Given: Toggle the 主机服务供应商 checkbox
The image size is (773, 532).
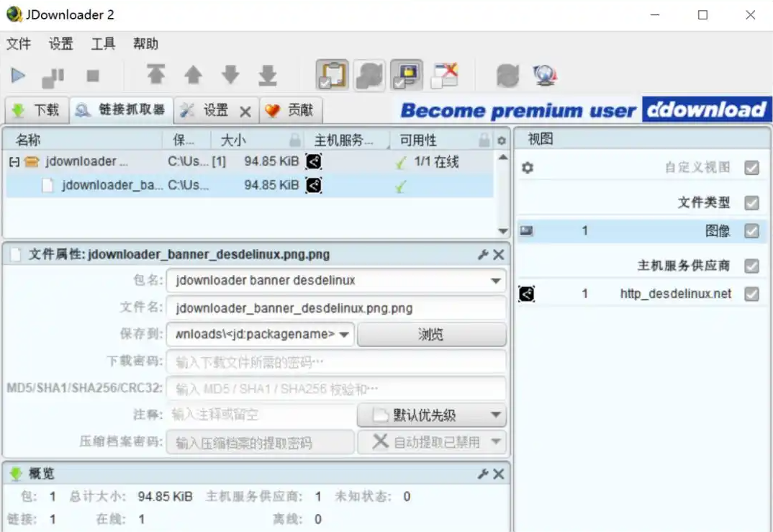Looking at the screenshot, I should click(x=752, y=266).
